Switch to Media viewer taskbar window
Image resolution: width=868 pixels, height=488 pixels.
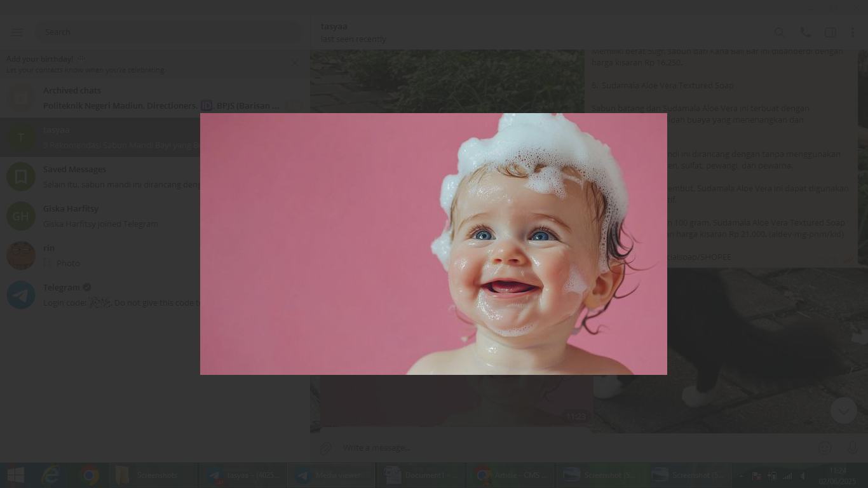[x=330, y=475]
